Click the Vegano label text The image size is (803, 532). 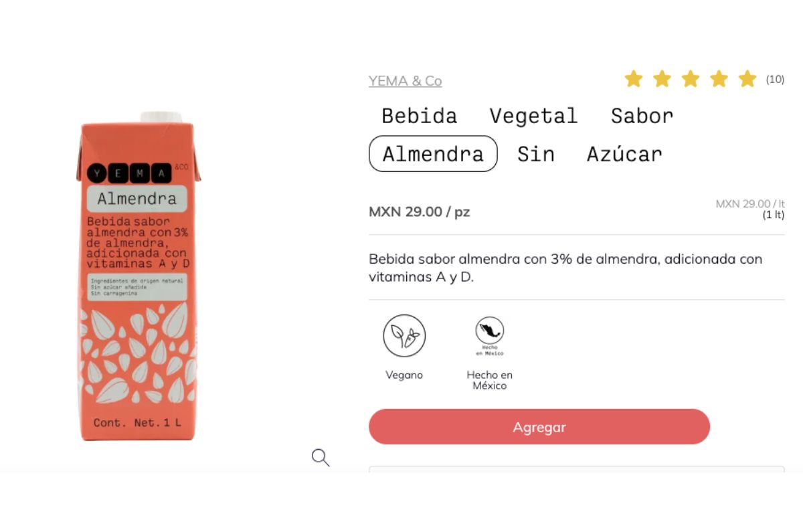click(404, 375)
